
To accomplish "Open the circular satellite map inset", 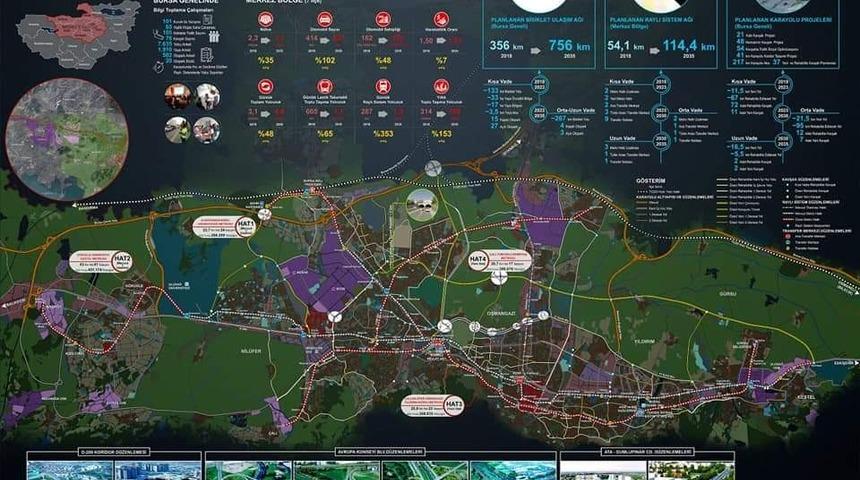I will pos(67,139).
